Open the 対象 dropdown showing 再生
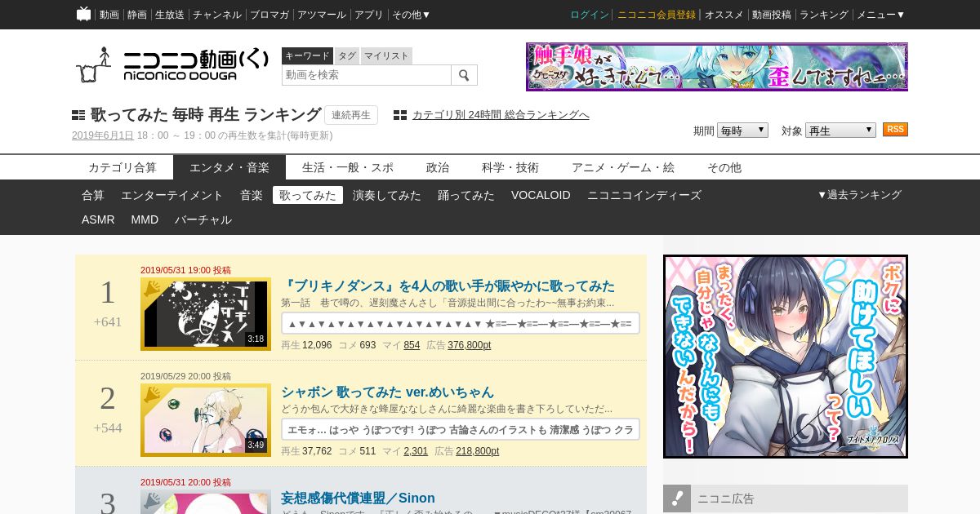This screenshot has height=514, width=980. pos(840,131)
